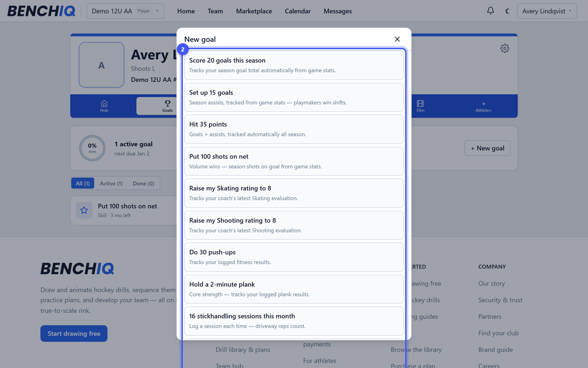Open the Athlete+ tab

(x=483, y=106)
